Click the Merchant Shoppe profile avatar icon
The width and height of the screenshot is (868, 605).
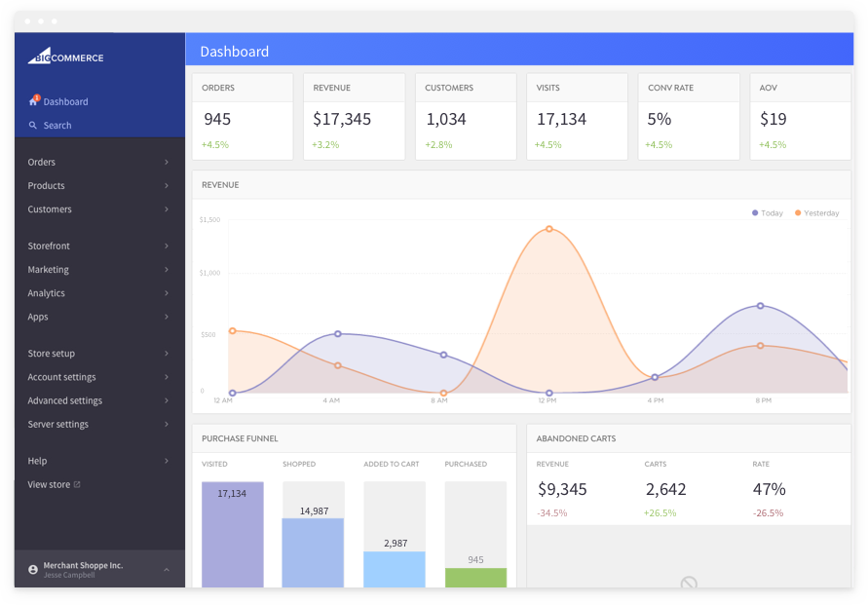coord(33,569)
